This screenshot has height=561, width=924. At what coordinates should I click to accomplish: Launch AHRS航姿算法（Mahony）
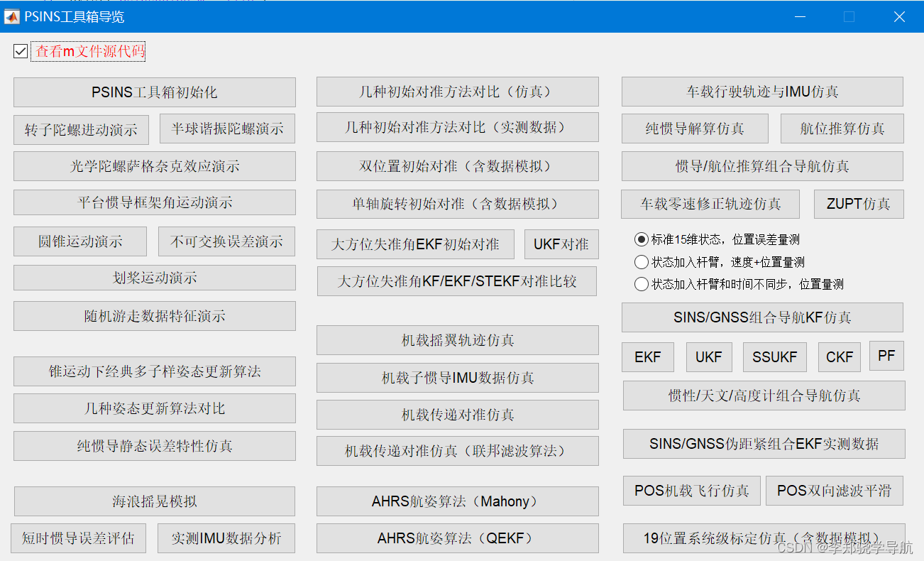pyautogui.click(x=458, y=501)
